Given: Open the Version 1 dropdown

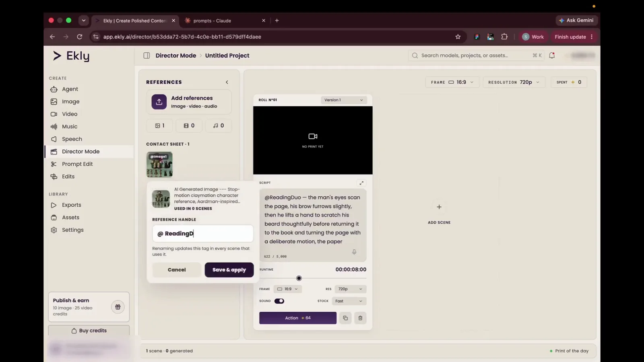Looking at the screenshot, I should click(344, 100).
